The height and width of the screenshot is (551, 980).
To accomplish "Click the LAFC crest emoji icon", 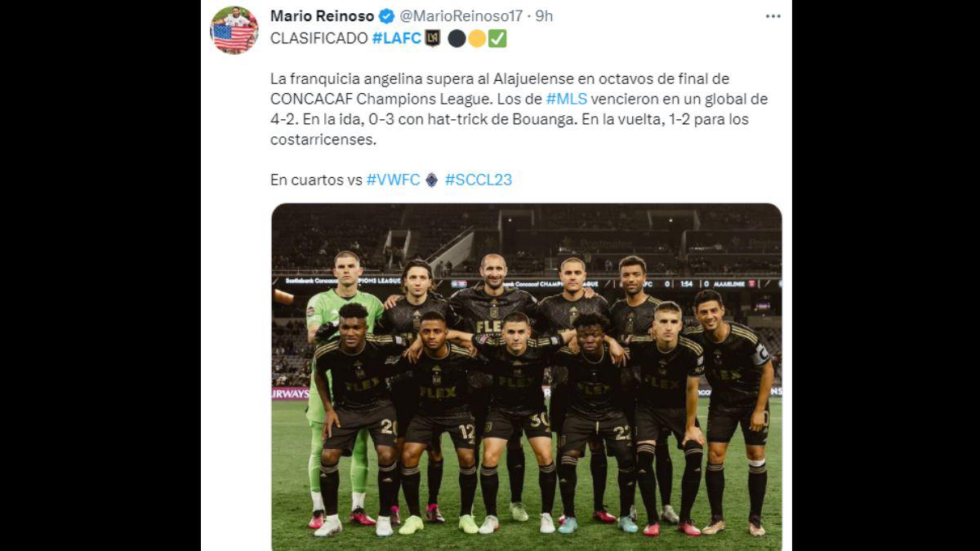I will coord(432,38).
